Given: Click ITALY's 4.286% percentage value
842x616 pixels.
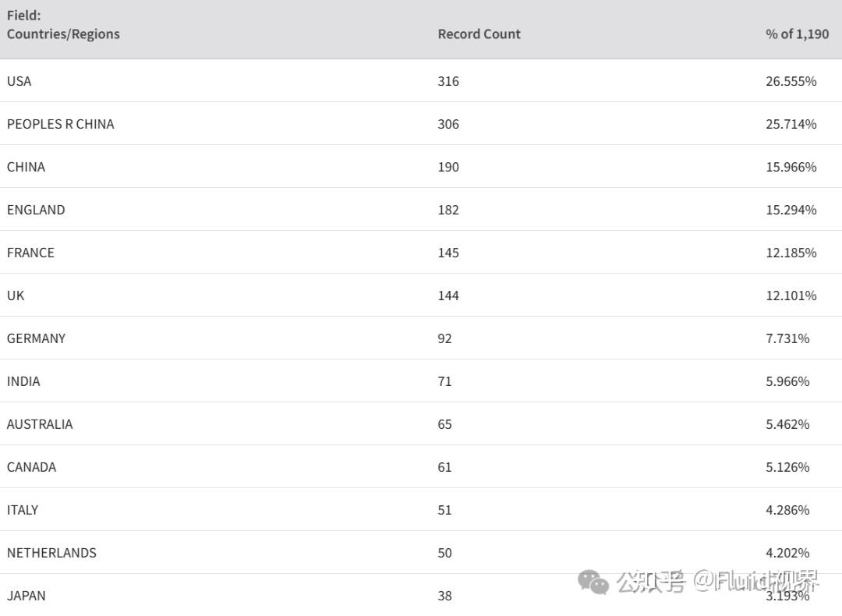Looking at the screenshot, I should coord(787,510).
